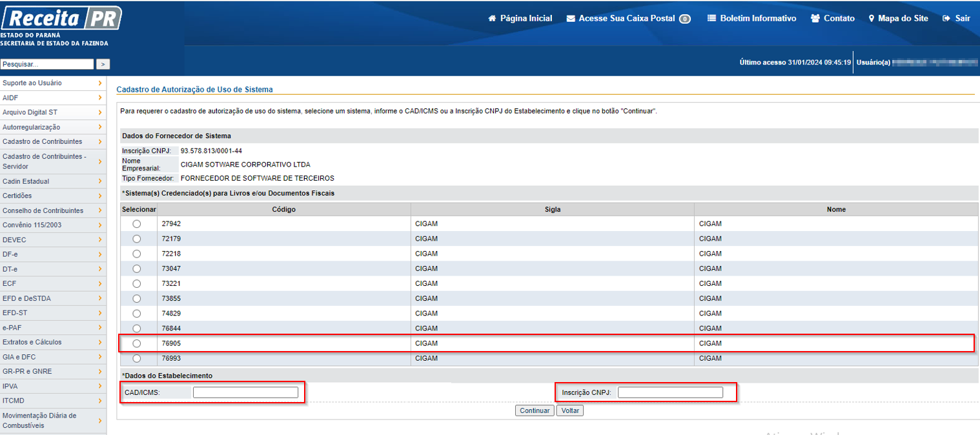Click the Sigla column header
Screen dimensions: 980x435
pyautogui.click(x=553, y=209)
